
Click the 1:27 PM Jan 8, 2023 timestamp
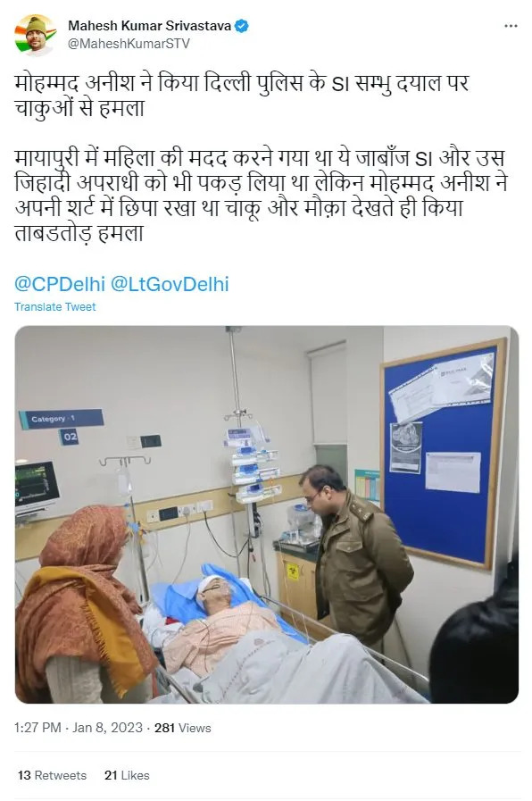tap(79, 728)
